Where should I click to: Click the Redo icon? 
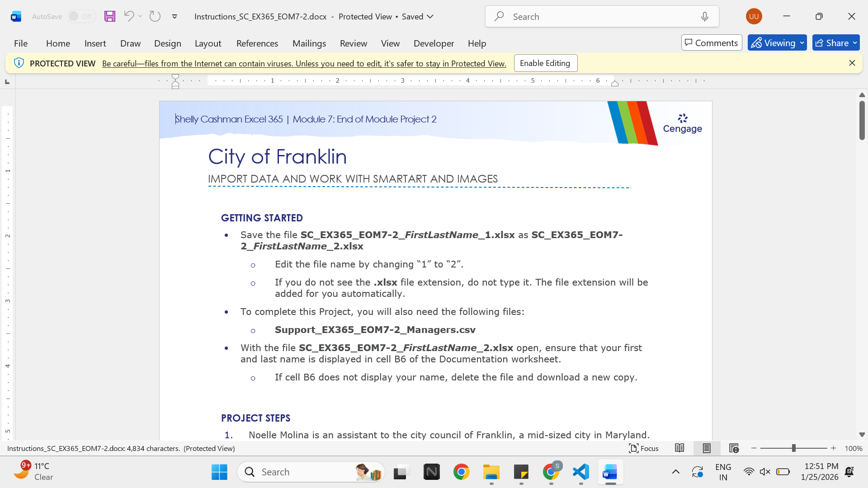coord(155,16)
